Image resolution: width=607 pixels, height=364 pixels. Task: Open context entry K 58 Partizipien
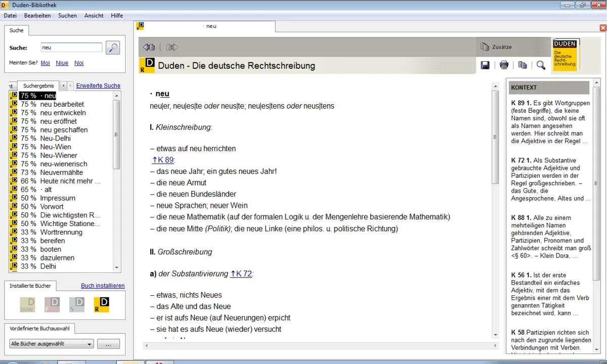551,340
